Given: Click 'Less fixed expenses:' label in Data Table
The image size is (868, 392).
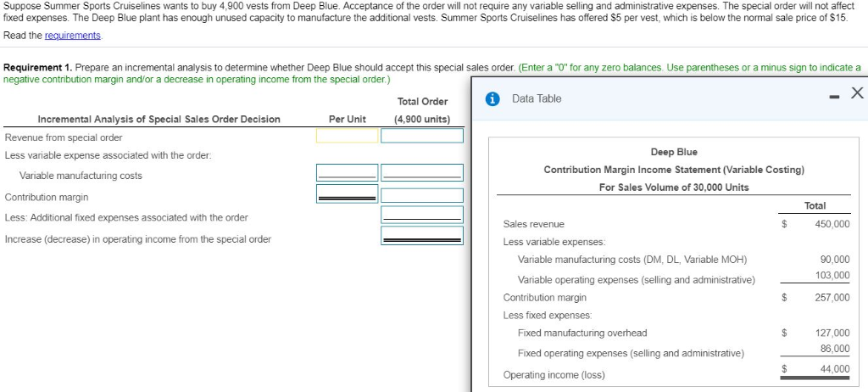Looking at the screenshot, I should tap(548, 316).
